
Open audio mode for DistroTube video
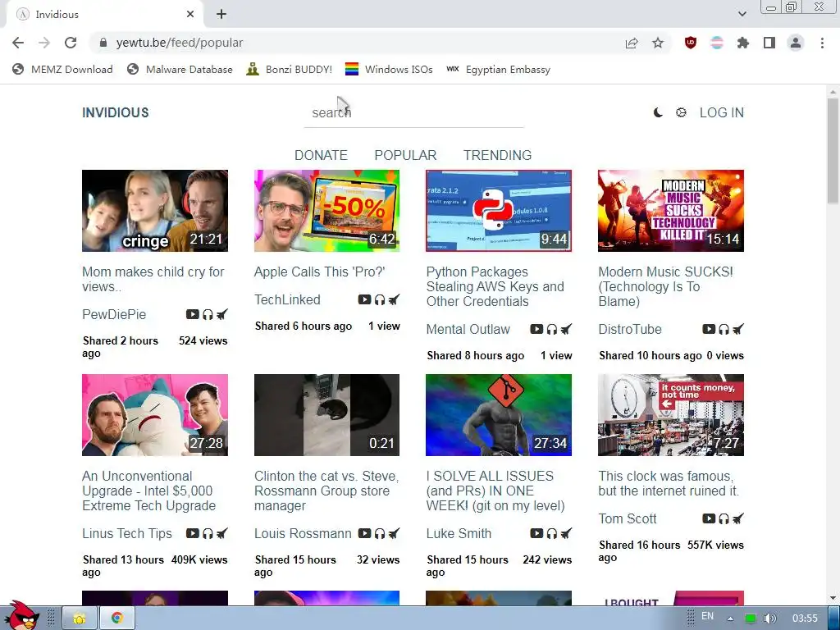tap(724, 329)
